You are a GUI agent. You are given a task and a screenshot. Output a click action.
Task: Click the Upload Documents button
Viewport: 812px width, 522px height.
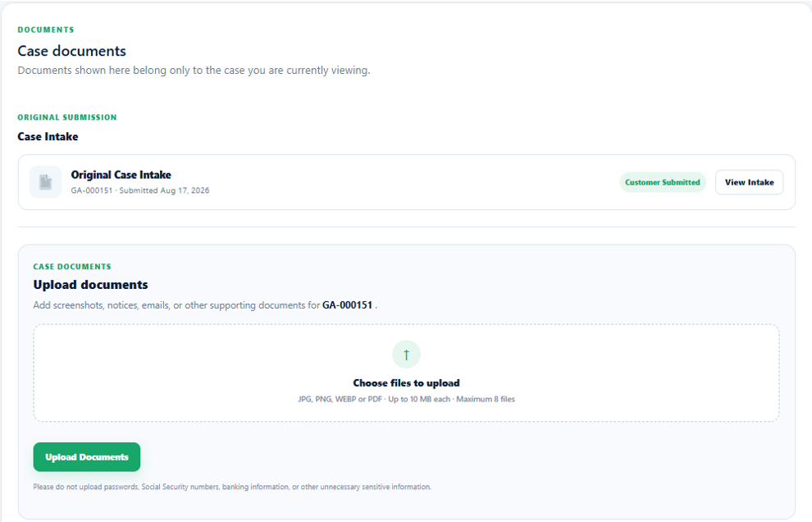tap(86, 456)
